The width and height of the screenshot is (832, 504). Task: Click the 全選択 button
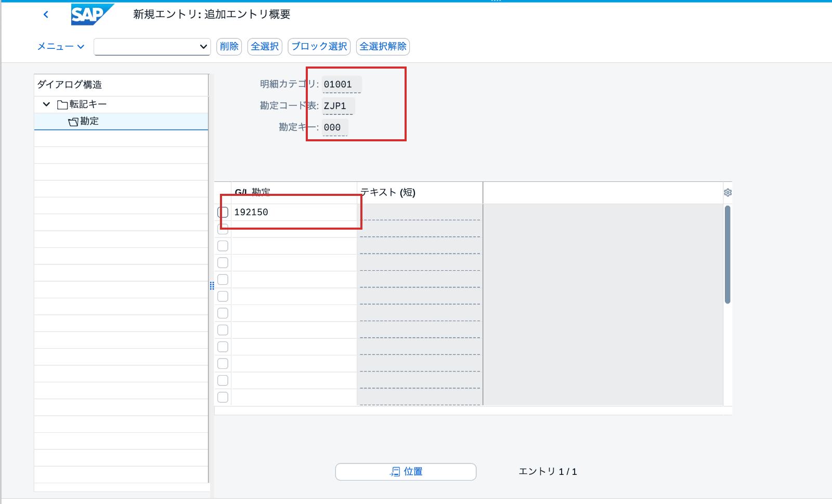click(x=265, y=46)
